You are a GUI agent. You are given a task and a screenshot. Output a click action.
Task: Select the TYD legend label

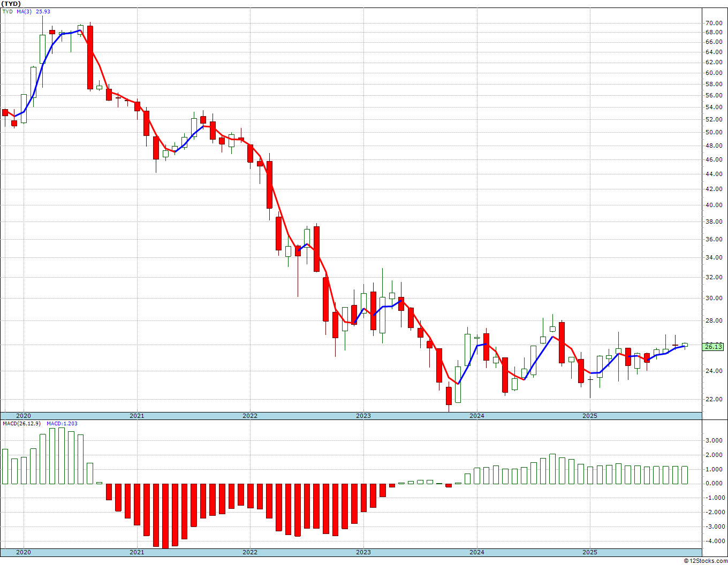point(7,11)
